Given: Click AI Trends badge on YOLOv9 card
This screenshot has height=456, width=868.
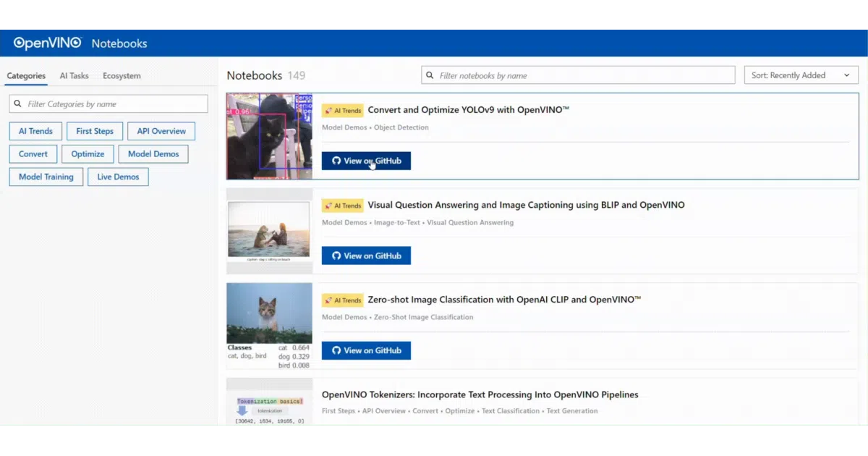Looking at the screenshot, I should click(x=342, y=111).
